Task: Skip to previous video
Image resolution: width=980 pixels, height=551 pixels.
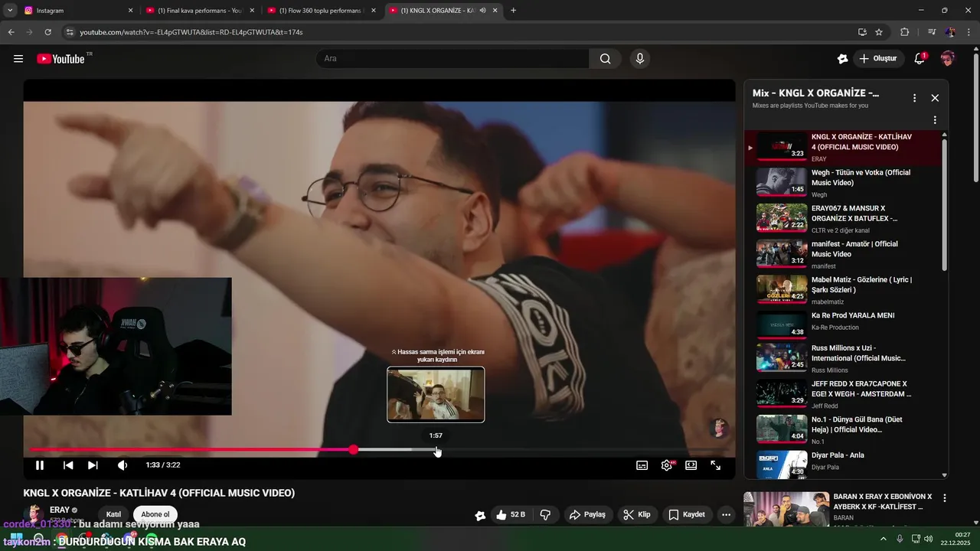Action: (x=68, y=465)
